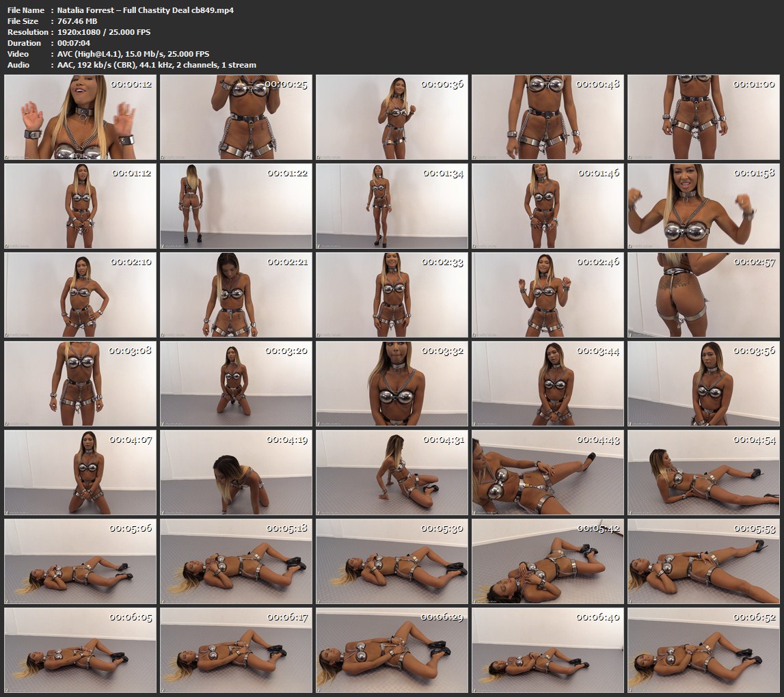Select the 00:01:58 thumbnail
The height and width of the screenshot is (697, 784).
click(x=703, y=206)
